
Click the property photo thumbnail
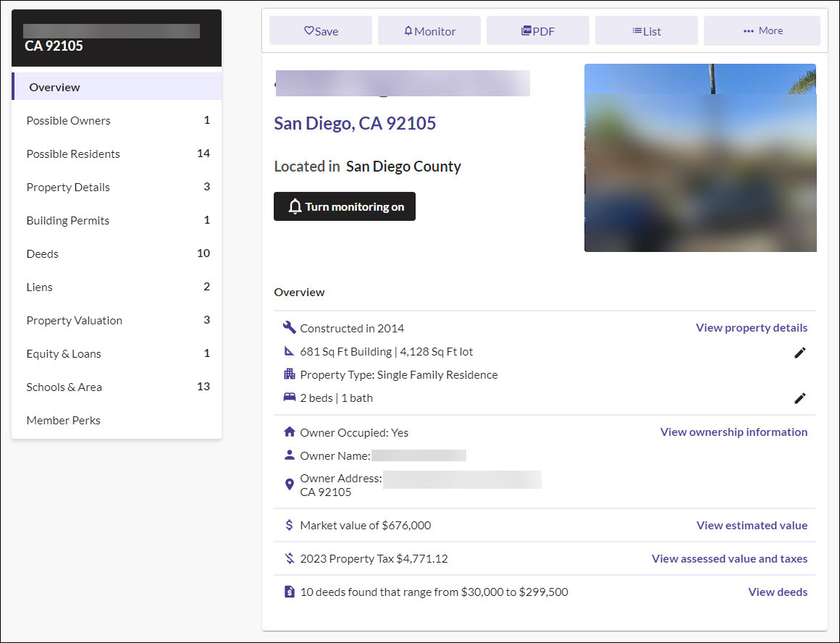(700, 157)
